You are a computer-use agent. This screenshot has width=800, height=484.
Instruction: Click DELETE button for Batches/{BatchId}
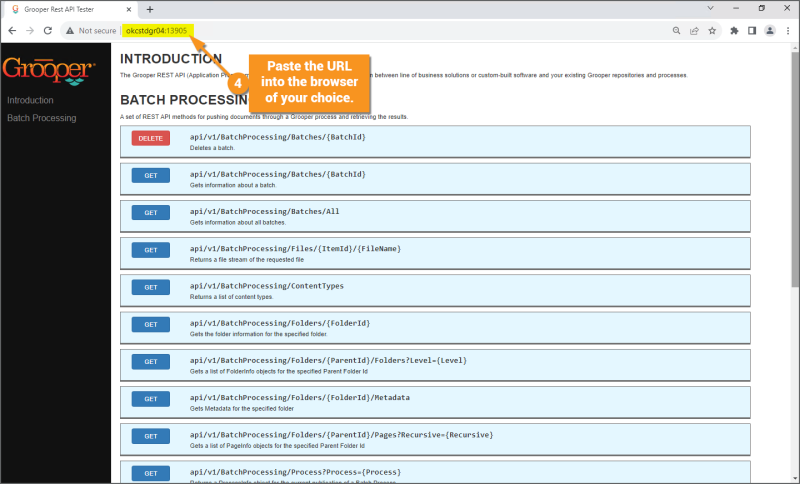151,138
